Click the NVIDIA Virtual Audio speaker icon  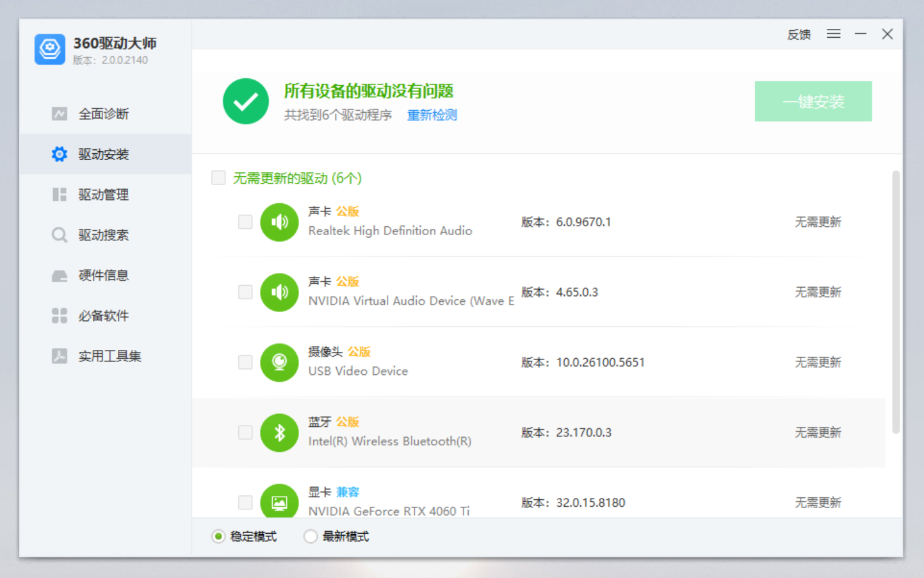point(279,292)
